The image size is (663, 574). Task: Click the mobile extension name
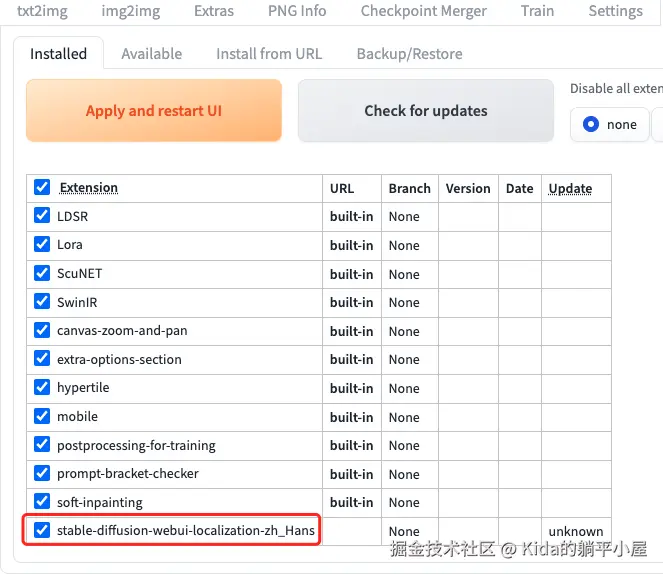pos(77,417)
